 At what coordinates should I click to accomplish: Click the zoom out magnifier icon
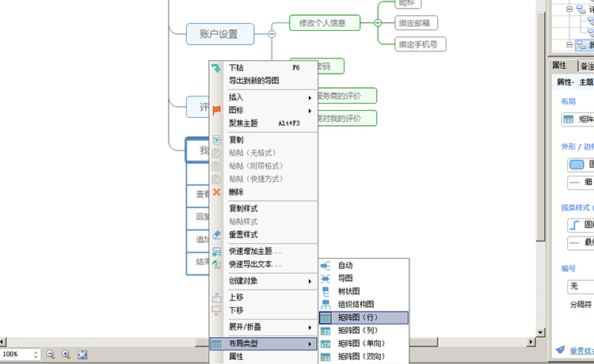pos(51,355)
